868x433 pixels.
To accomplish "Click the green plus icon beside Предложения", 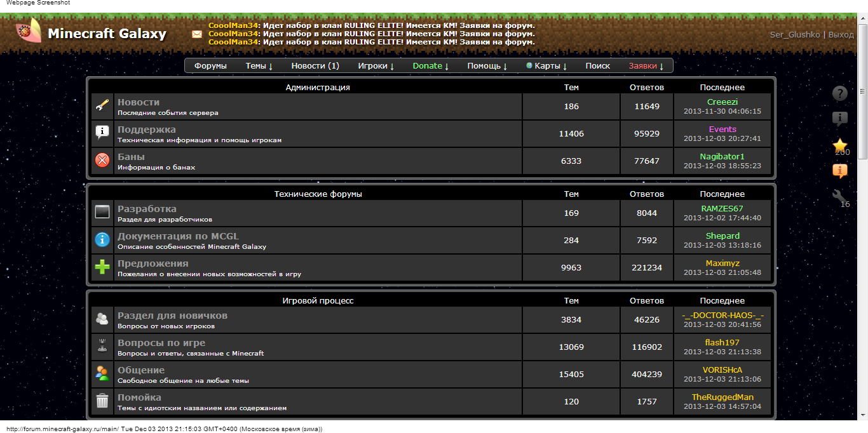I will (102, 267).
